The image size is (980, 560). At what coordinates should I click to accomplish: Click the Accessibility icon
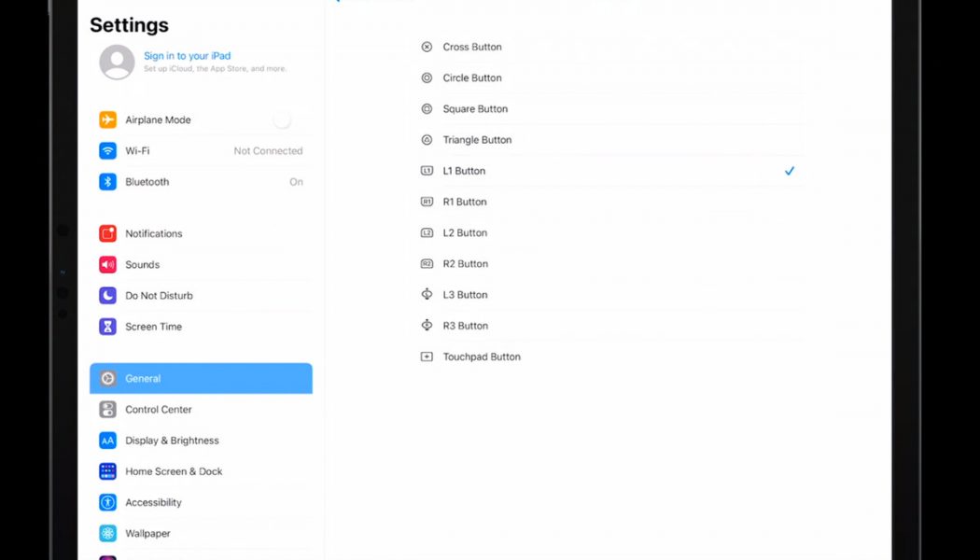point(107,502)
